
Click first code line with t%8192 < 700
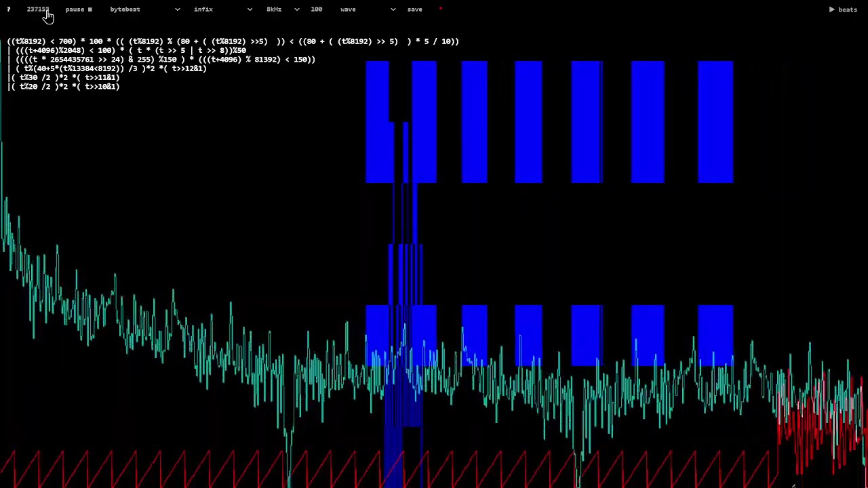coord(233,41)
